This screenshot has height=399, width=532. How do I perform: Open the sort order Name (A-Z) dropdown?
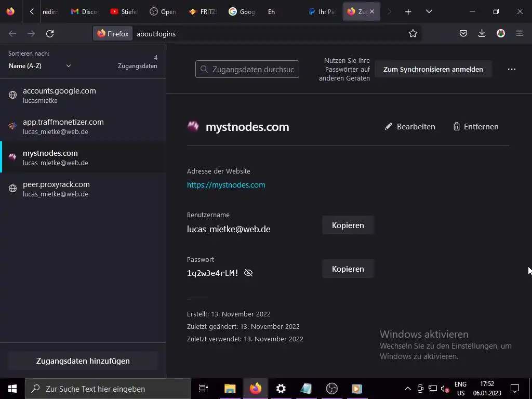pyautogui.click(x=39, y=66)
